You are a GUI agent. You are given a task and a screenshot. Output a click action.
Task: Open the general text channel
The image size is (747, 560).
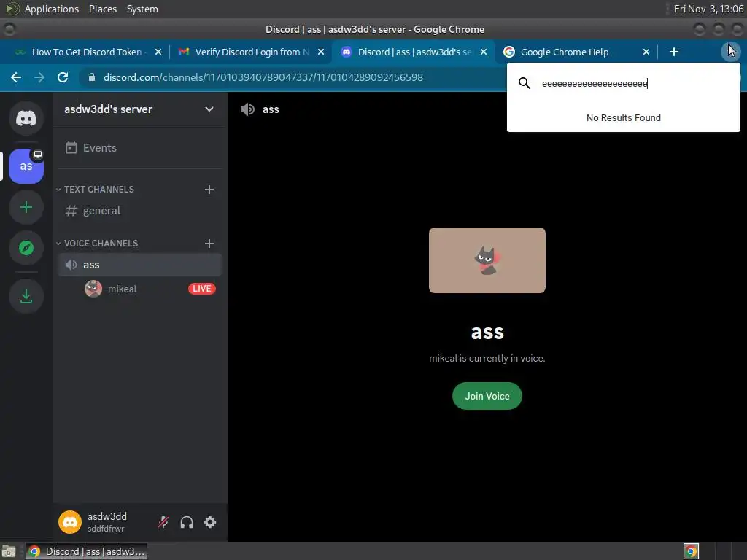[x=139, y=211]
